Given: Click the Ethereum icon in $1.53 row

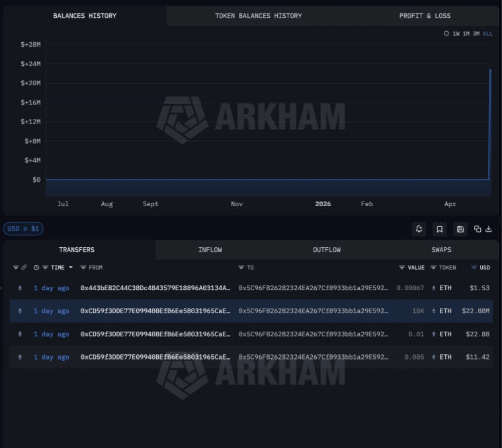Looking at the screenshot, I should [20, 288].
